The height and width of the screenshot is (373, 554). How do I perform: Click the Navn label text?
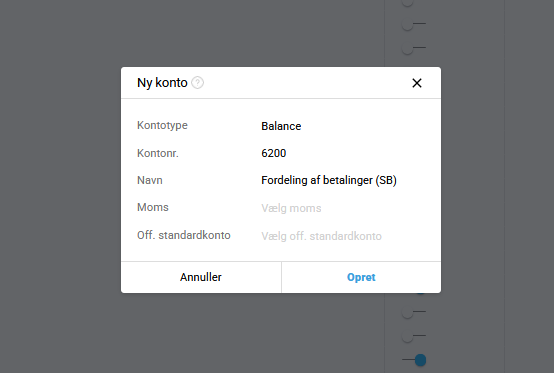pos(150,180)
